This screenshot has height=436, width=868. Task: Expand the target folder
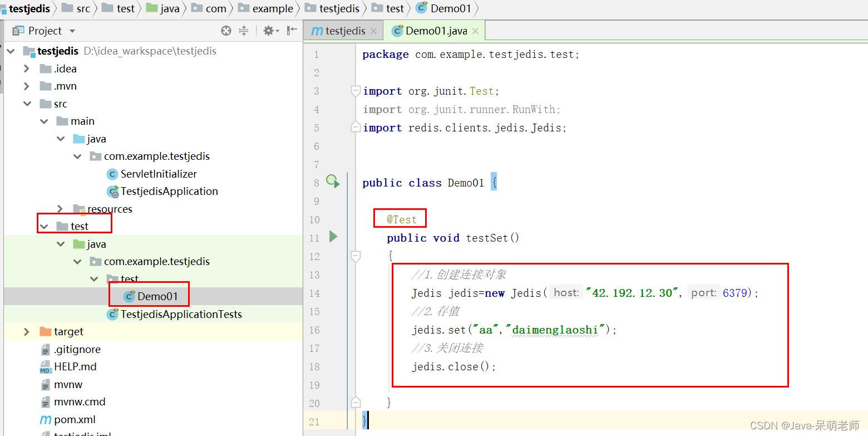point(27,332)
